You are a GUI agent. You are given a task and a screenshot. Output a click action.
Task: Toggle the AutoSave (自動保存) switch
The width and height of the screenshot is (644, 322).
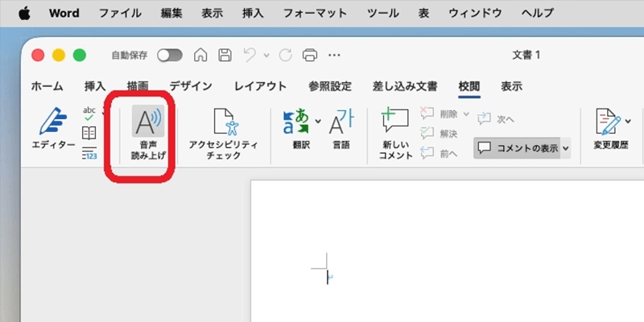170,55
